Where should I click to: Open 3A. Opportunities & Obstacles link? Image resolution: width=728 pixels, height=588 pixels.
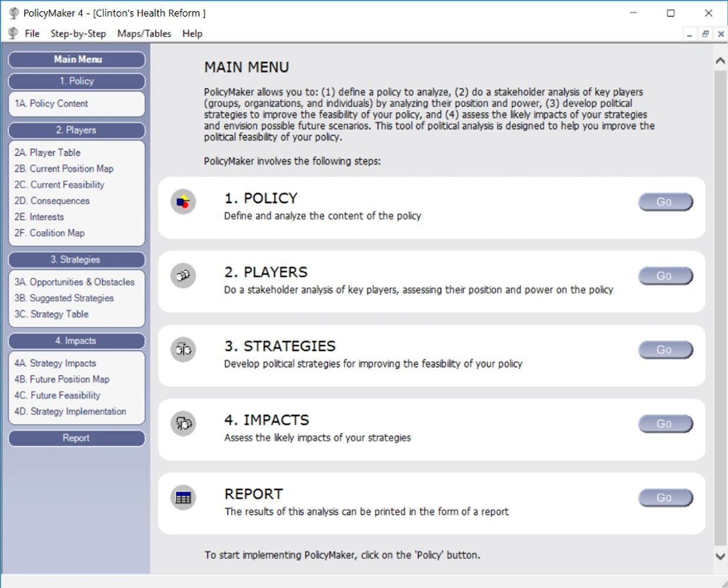(x=75, y=282)
